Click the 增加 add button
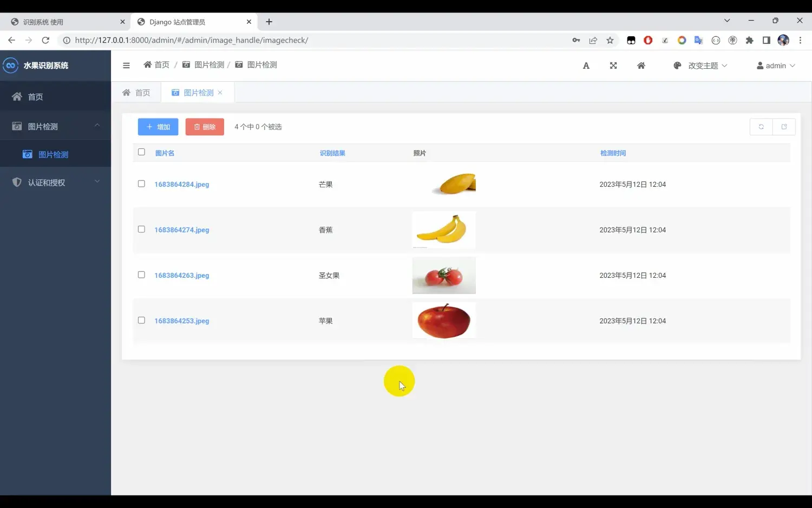 [158, 126]
